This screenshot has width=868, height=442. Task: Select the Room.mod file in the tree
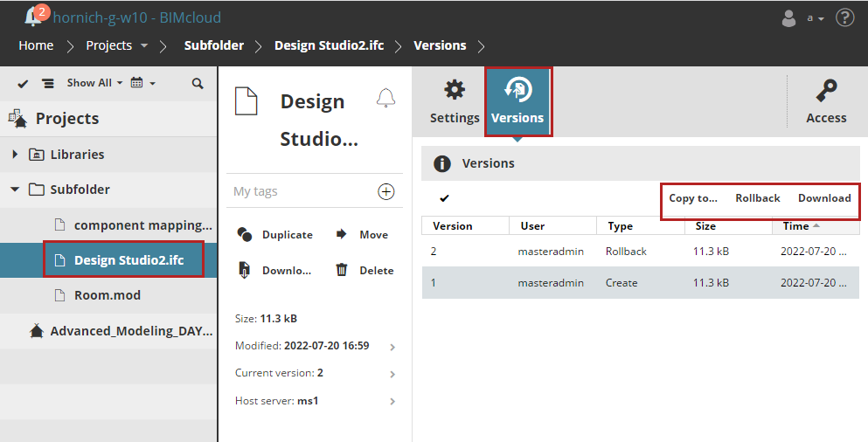pos(107,295)
